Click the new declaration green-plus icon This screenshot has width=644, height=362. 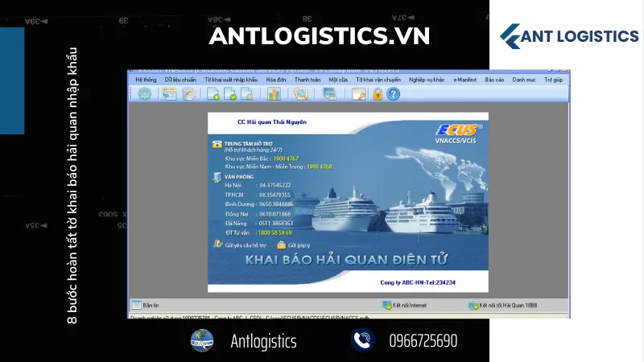(x=213, y=94)
